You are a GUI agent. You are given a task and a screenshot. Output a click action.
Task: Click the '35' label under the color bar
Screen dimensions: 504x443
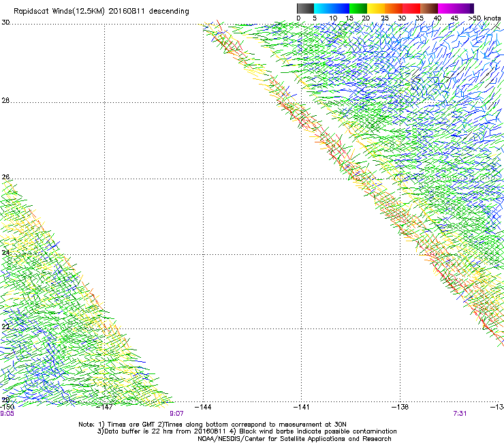pyautogui.click(x=420, y=18)
